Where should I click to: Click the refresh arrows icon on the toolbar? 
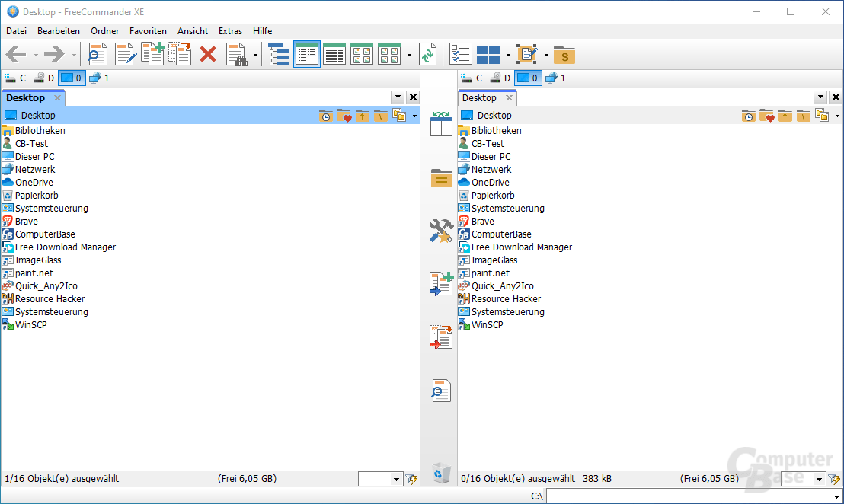pyautogui.click(x=427, y=55)
